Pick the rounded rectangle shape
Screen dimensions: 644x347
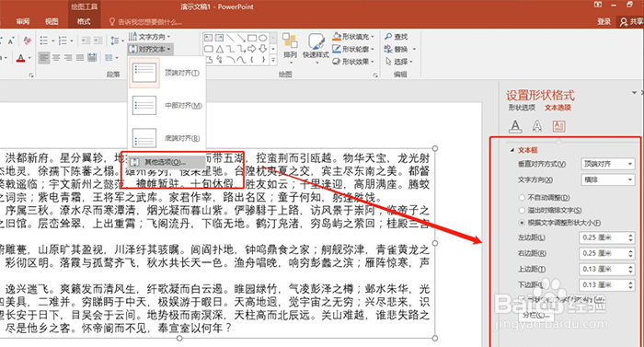point(209,49)
